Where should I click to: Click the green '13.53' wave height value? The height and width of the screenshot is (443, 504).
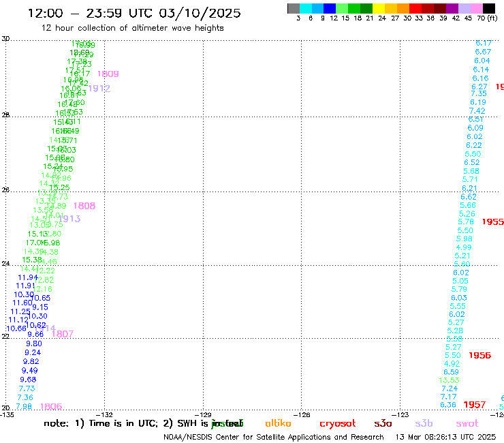[x=449, y=380]
